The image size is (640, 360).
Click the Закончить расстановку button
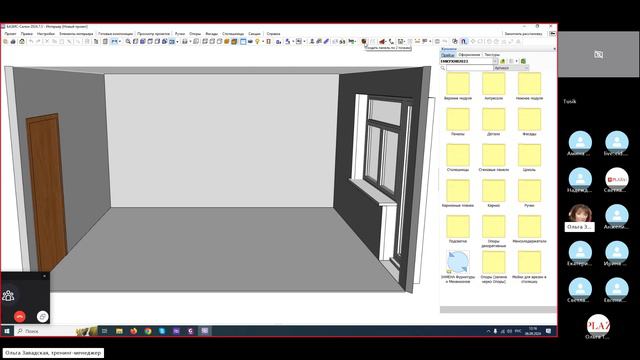pos(524,34)
